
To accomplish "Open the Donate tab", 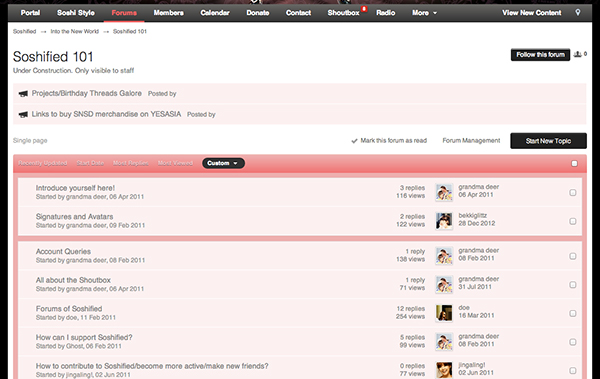I will click(258, 13).
